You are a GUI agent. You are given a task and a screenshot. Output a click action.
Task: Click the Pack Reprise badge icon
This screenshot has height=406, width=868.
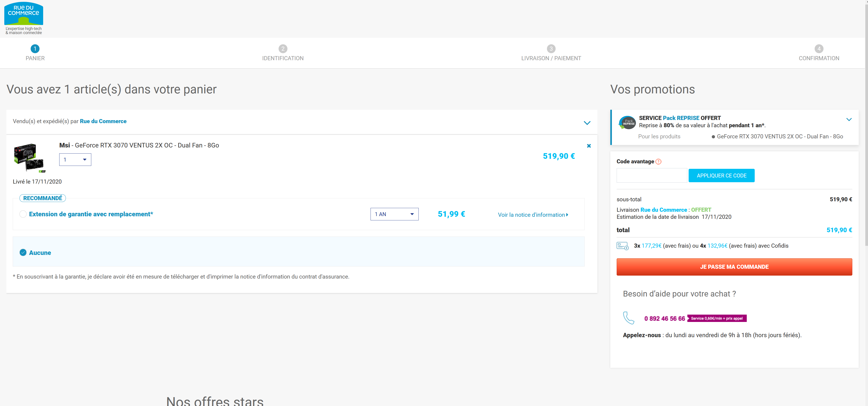627,123
